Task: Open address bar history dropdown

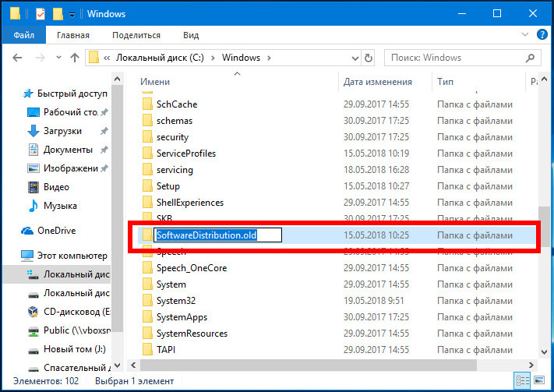Action: point(355,58)
